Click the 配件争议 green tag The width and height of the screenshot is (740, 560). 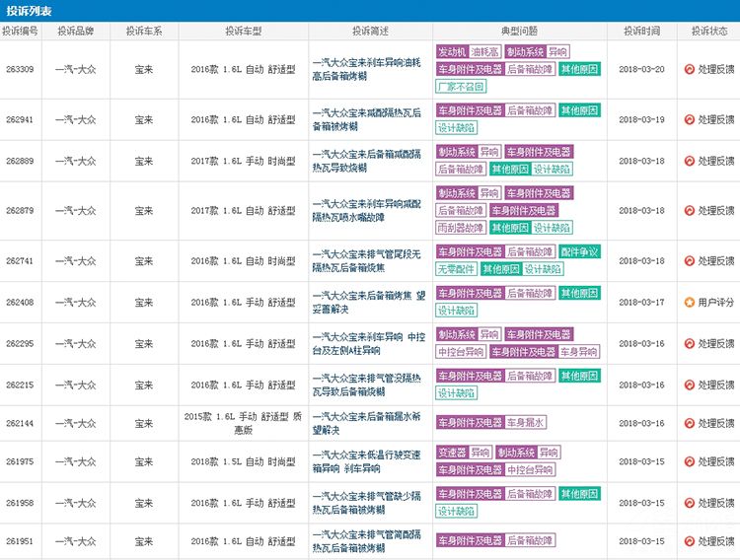point(579,251)
